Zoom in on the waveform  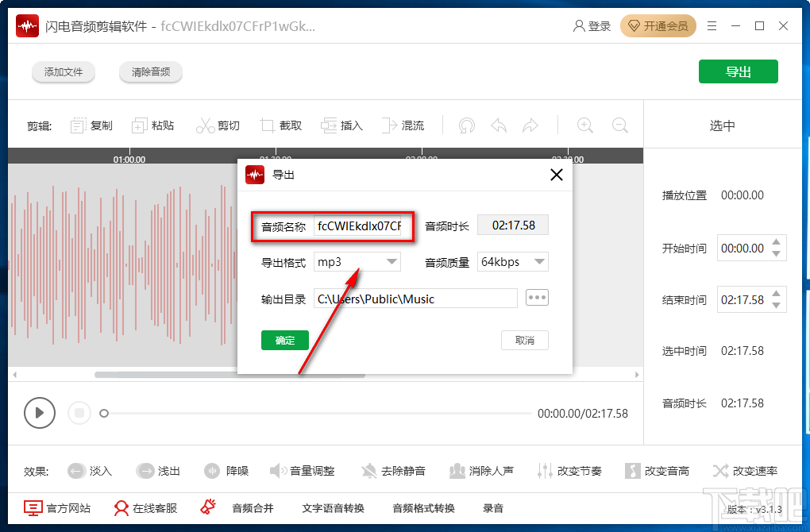pyautogui.click(x=584, y=125)
